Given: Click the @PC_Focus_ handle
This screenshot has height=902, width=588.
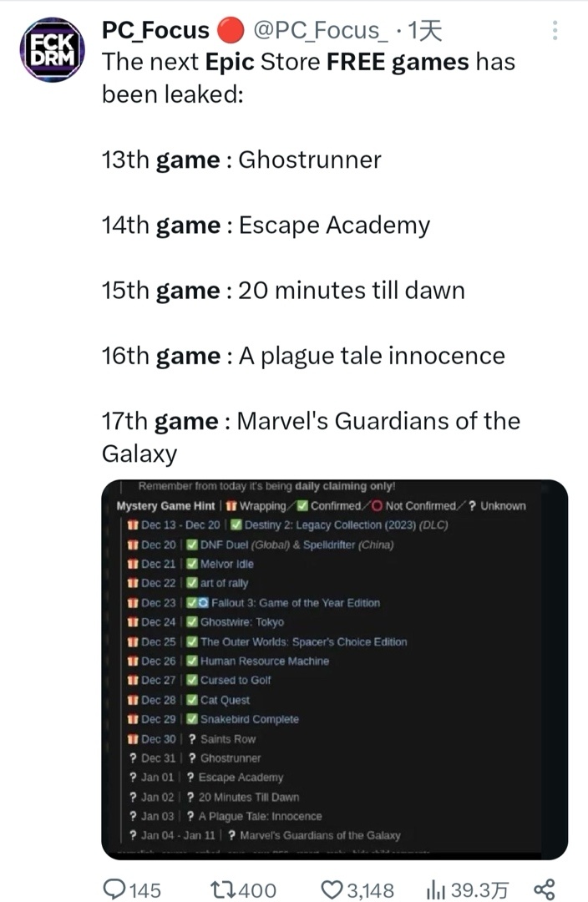Looking at the screenshot, I should [x=319, y=31].
